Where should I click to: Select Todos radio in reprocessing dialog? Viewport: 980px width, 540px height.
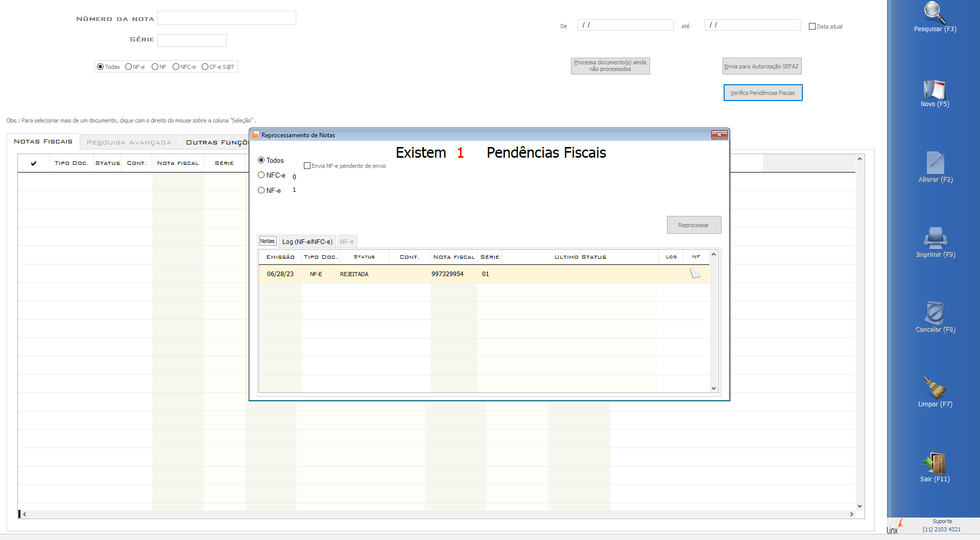point(261,160)
